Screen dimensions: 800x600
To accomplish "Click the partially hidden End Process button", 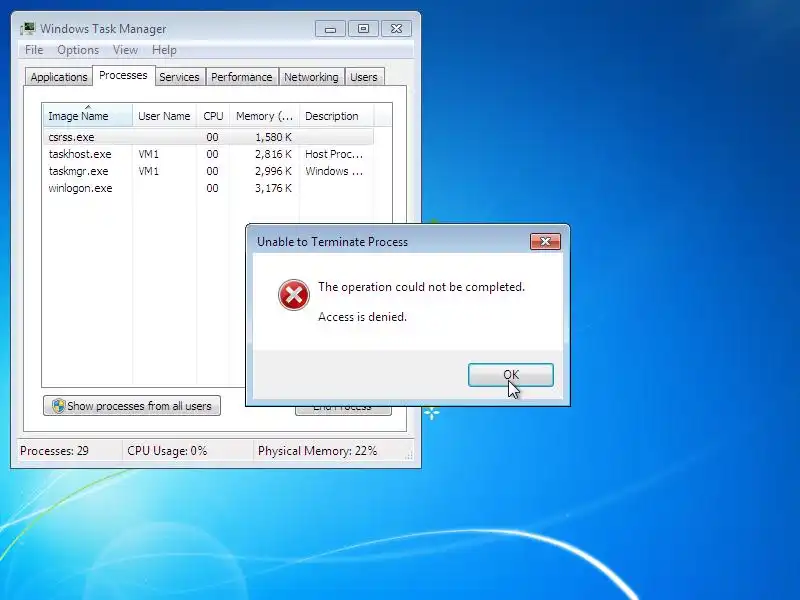I will point(343,411).
